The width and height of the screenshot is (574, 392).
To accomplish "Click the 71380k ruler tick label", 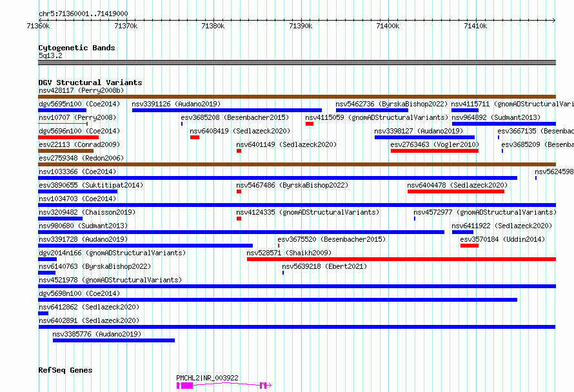I will click(213, 26).
